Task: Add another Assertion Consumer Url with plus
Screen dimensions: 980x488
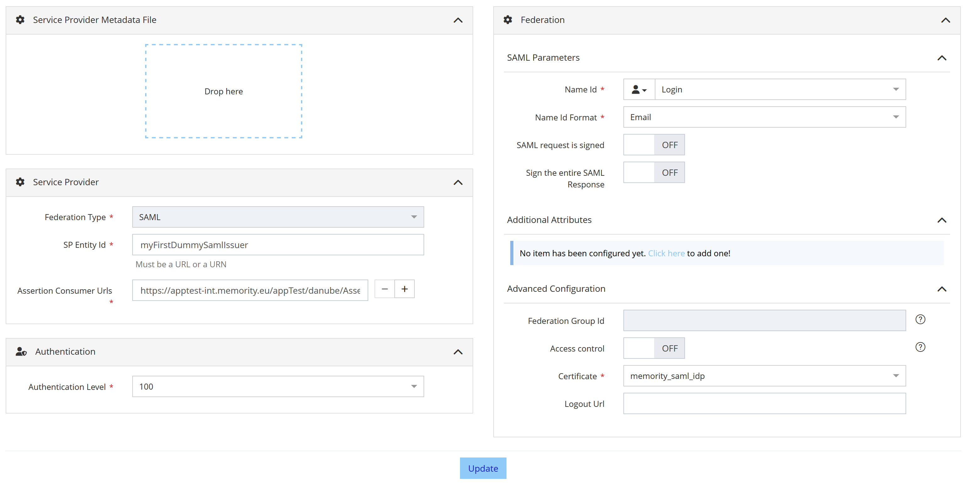Action: pyautogui.click(x=404, y=289)
